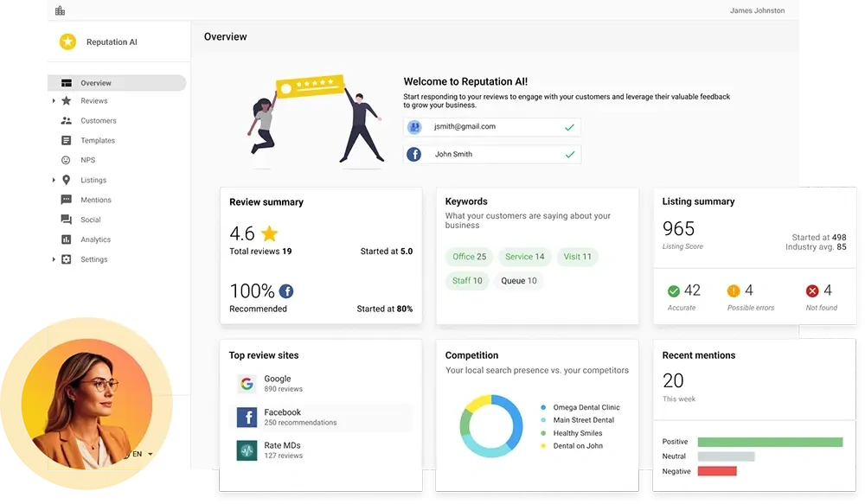Click the Reviews star icon
The image size is (865, 504).
pyautogui.click(x=67, y=101)
